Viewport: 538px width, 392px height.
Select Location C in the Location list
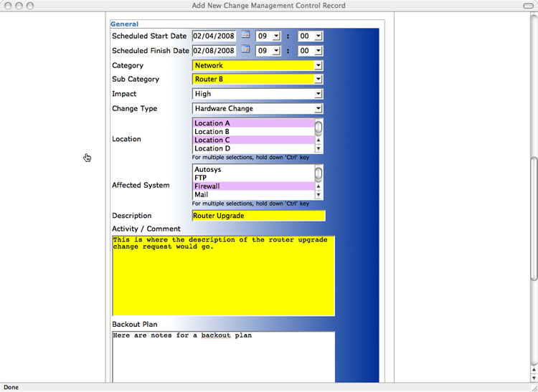(253, 140)
